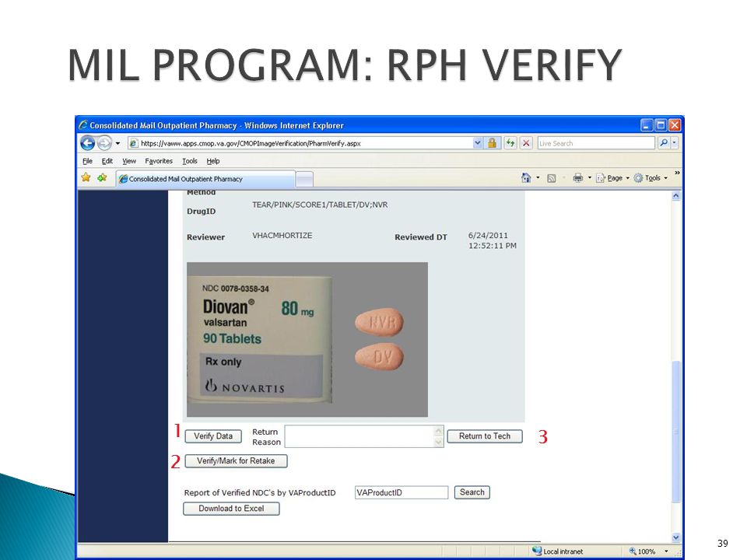Close the Internet Explorer window

(675, 125)
